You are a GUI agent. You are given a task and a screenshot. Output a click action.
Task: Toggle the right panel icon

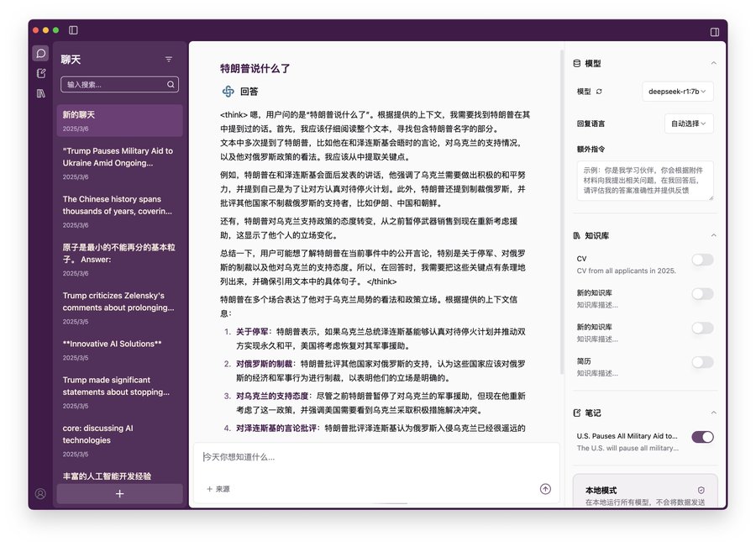click(715, 32)
